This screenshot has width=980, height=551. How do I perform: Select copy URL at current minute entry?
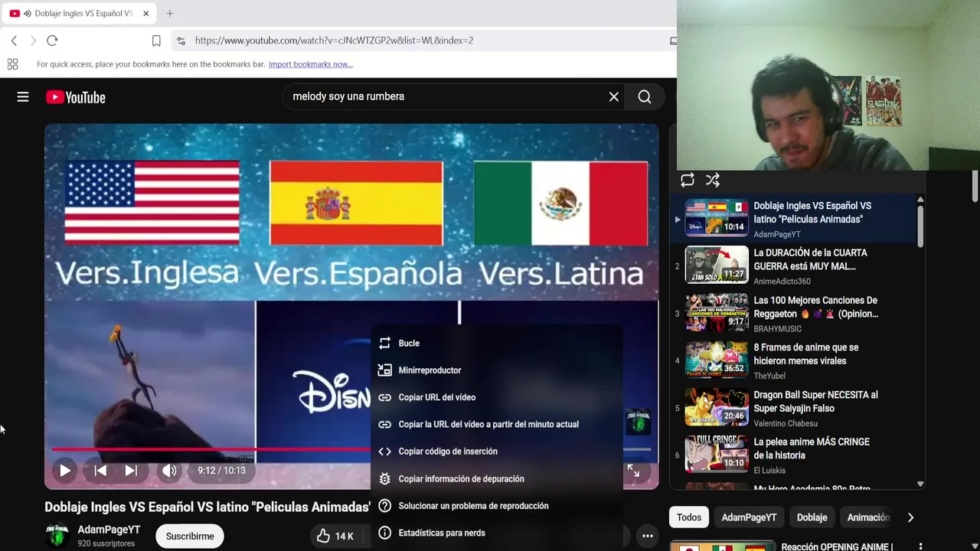[497, 425]
